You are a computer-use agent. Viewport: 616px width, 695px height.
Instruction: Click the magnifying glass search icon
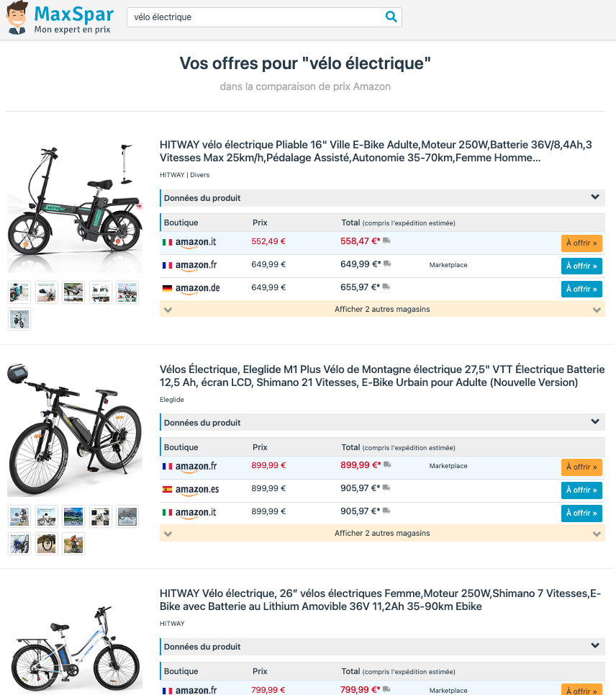coord(391,17)
